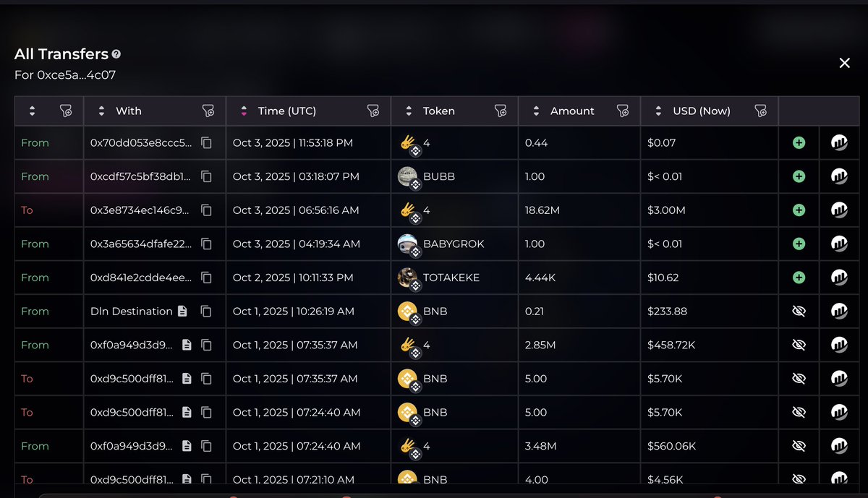Toggle visibility eye for the $233.88 BNB row

coord(799,312)
